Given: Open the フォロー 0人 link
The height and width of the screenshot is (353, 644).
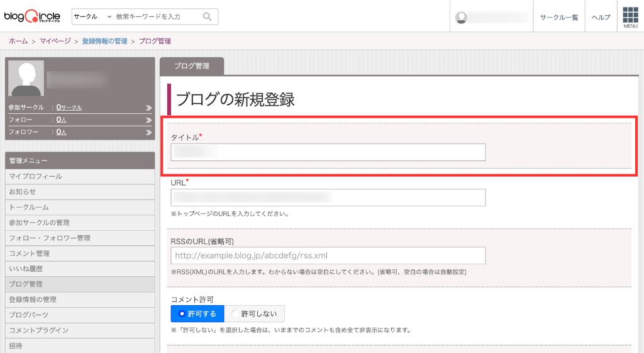Looking at the screenshot, I should 61,120.
